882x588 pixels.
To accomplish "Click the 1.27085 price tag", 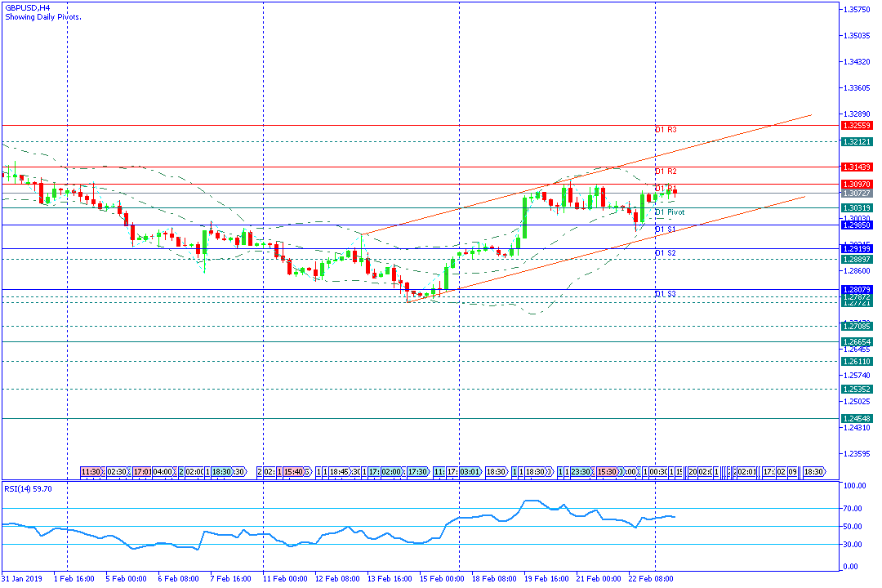I will coord(857,327).
